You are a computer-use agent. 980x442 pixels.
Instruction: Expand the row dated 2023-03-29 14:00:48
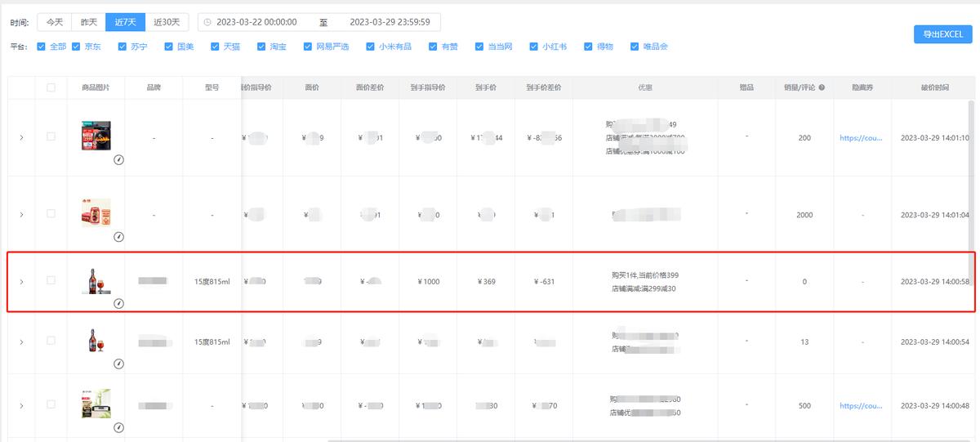pos(21,406)
